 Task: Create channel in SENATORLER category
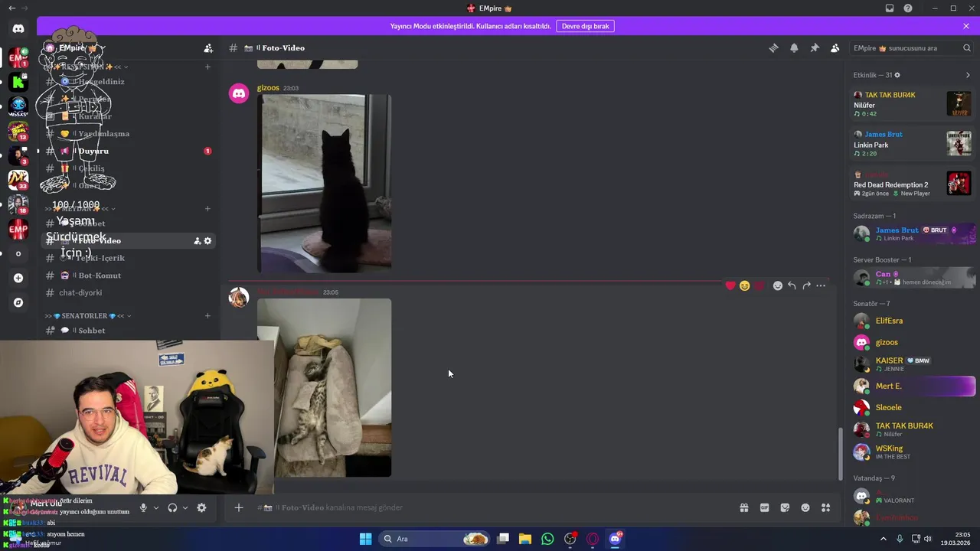point(207,315)
